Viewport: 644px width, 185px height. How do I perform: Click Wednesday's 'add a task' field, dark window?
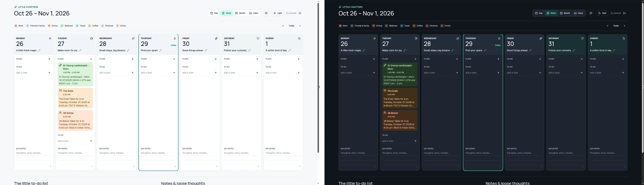[439, 72]
